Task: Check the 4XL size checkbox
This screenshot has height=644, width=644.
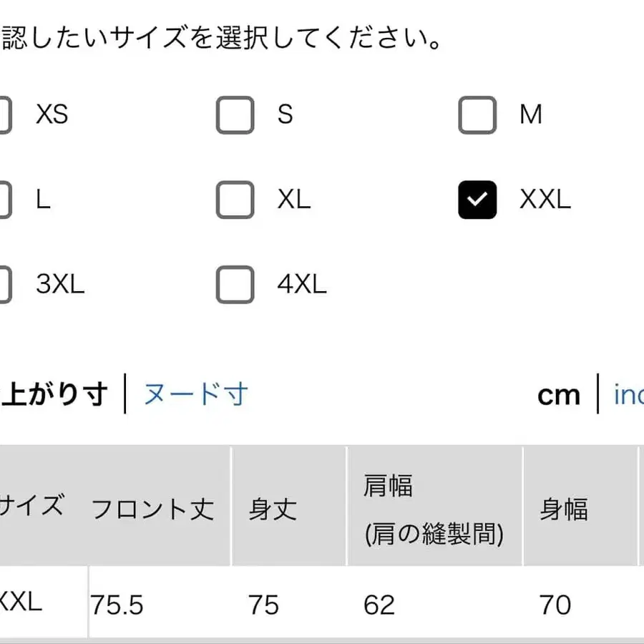Action: [234, 285]
